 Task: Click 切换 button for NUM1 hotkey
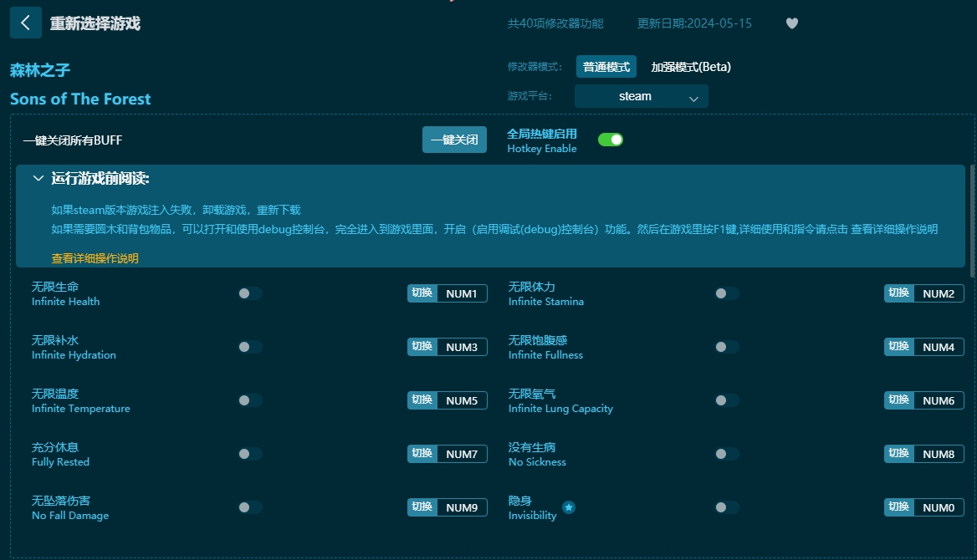(x=422, y=293)
